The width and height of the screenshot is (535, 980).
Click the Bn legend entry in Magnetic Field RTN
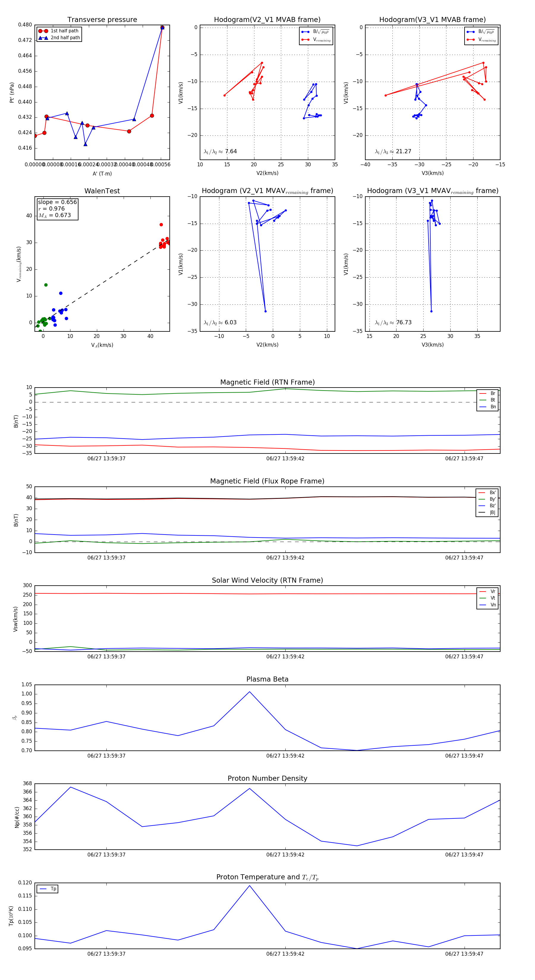(x=487, y=407)
